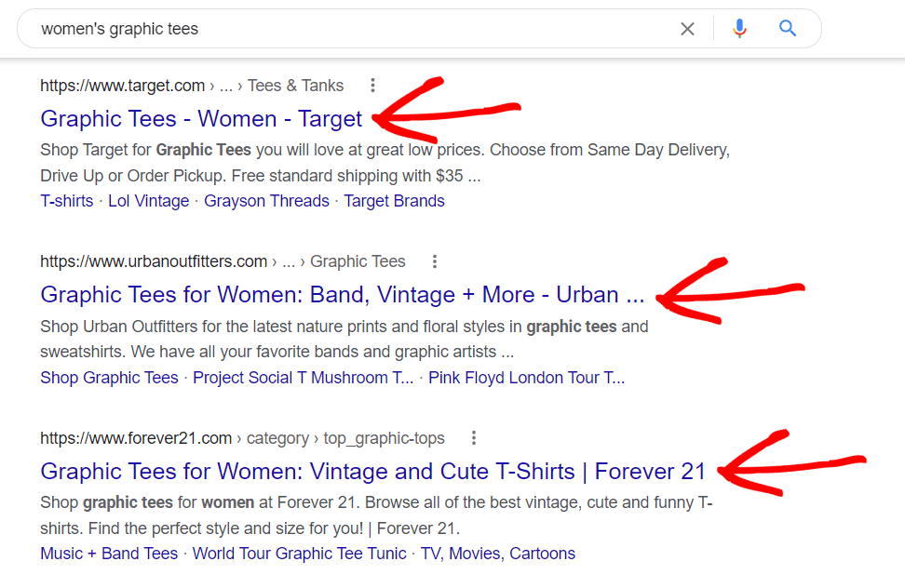Start voice search with the microphone icon

point(739,28)
